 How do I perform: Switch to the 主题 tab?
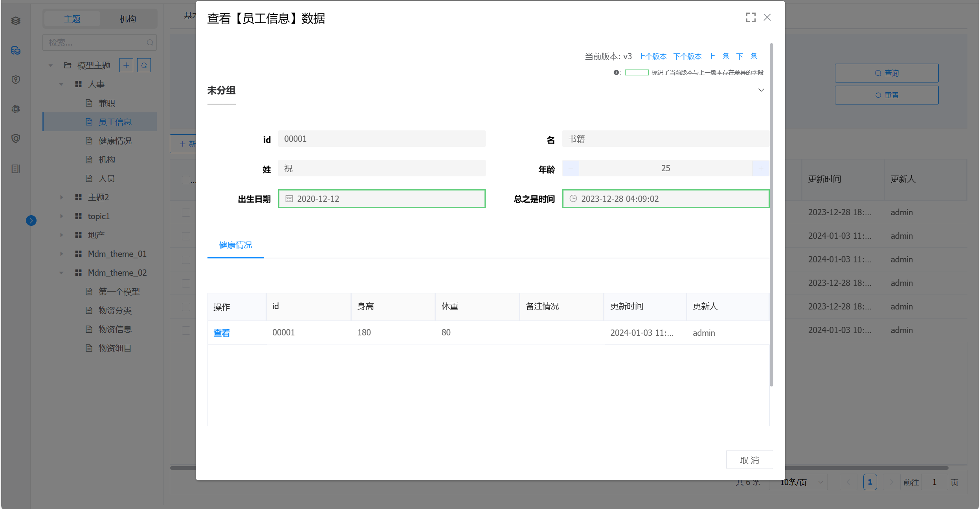[x=72, y=19]
